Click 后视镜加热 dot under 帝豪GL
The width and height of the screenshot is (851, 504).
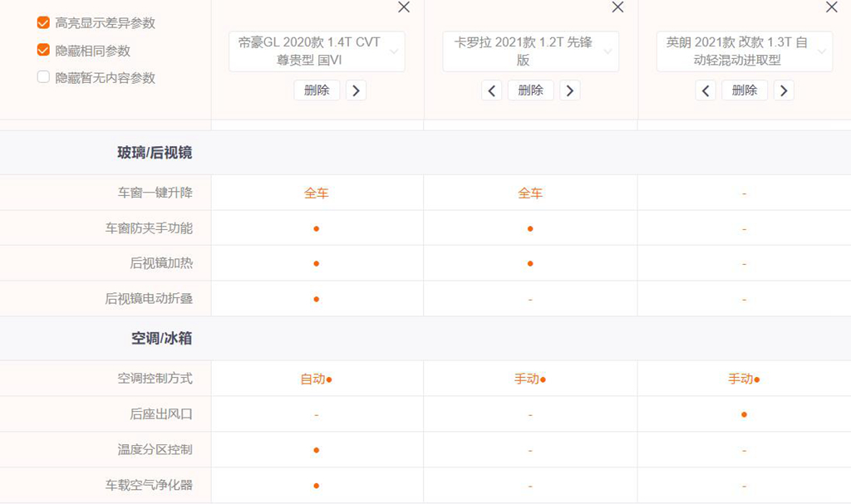tap(317, 264)
